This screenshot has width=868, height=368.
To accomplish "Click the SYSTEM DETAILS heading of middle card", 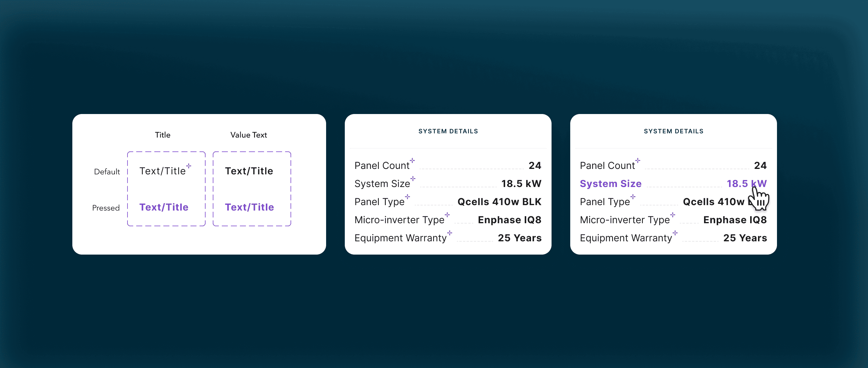I will (x=448, y=131).
